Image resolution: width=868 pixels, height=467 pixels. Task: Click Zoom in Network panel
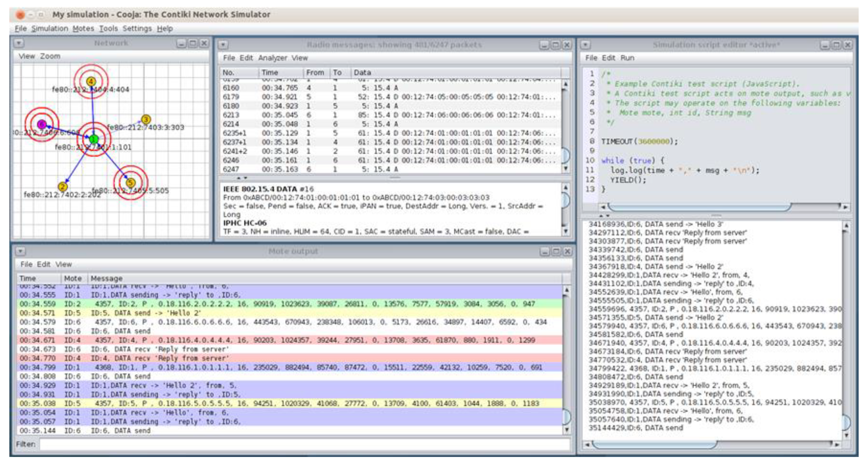click(50, 56)
